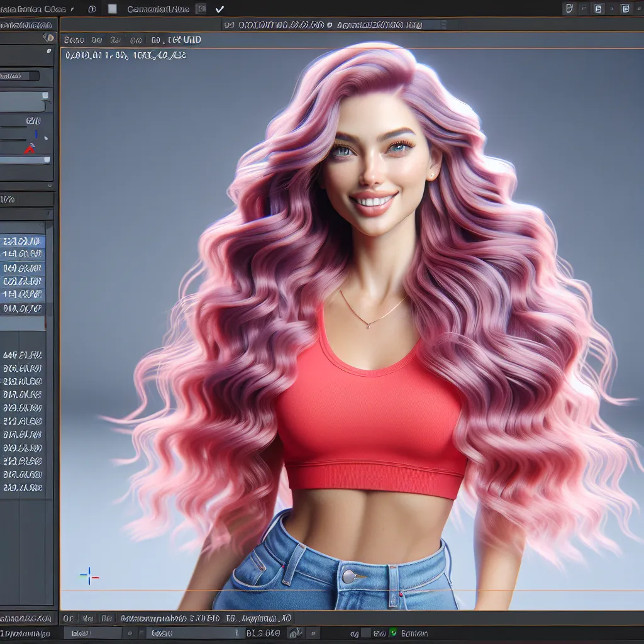Click the green status dot in the bottom bar

(x=393, y=633)
